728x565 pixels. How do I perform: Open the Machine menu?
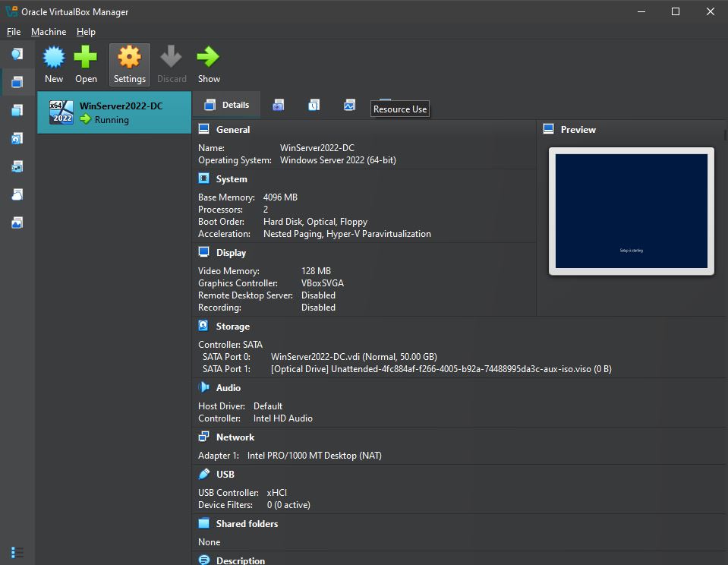coord(49,32)
